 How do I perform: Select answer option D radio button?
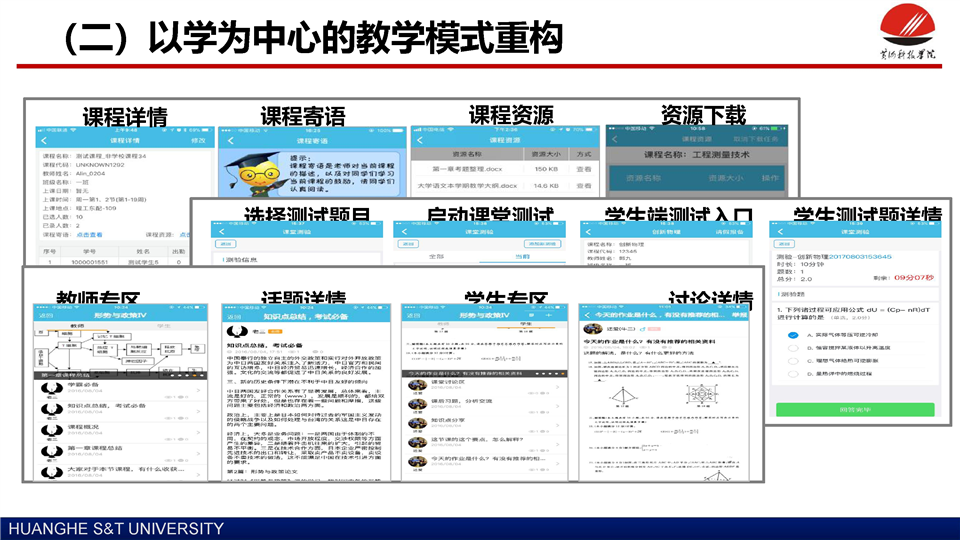coord(792,374)
